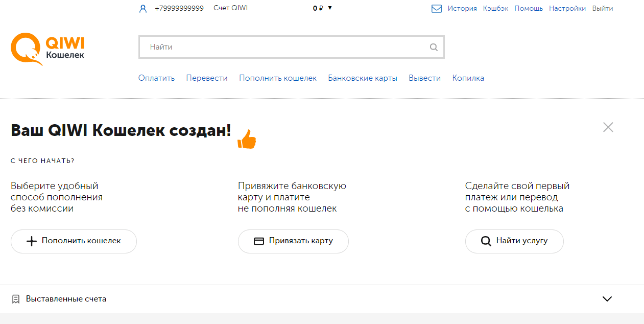The width and height of the screenshot is (644, 324).
Task: Close the wallet created banner
Action: pos(608,127)
